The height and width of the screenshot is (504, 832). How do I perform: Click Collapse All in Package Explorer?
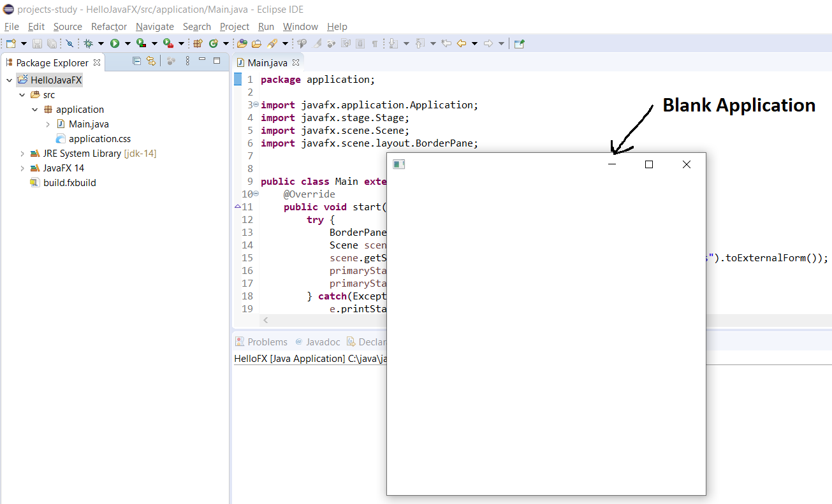click(136, 61)
